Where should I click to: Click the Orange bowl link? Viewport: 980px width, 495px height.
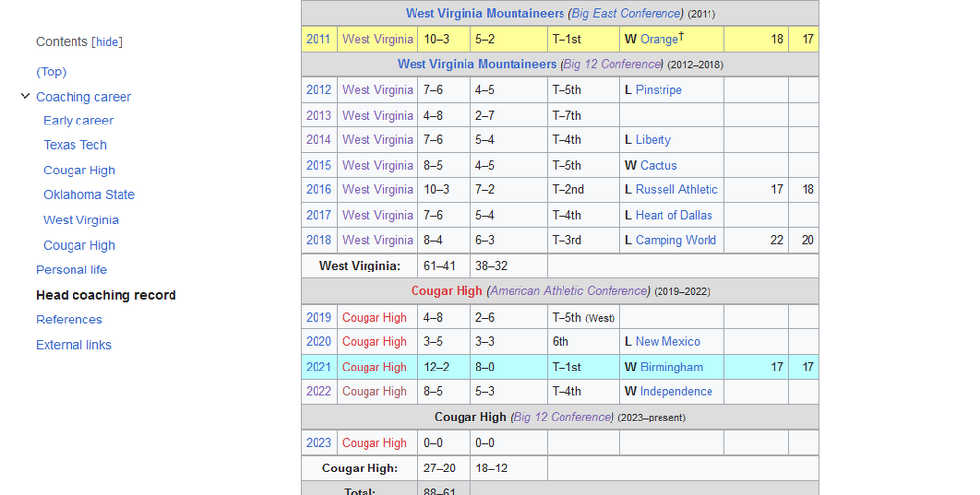click(659, 40)
